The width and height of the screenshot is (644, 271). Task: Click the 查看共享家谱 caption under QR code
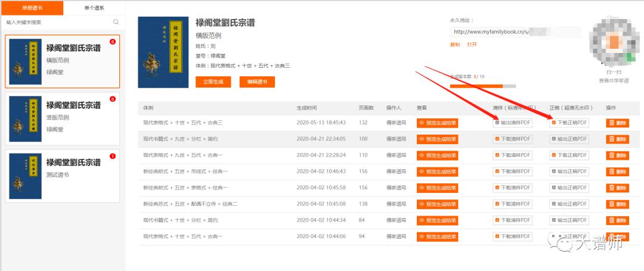(x=614, y=81)
